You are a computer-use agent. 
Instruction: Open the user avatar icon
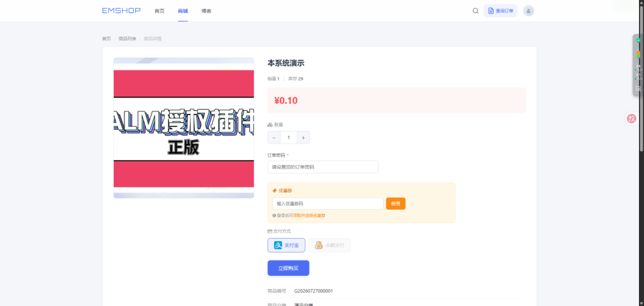click(x=528, y=11)
